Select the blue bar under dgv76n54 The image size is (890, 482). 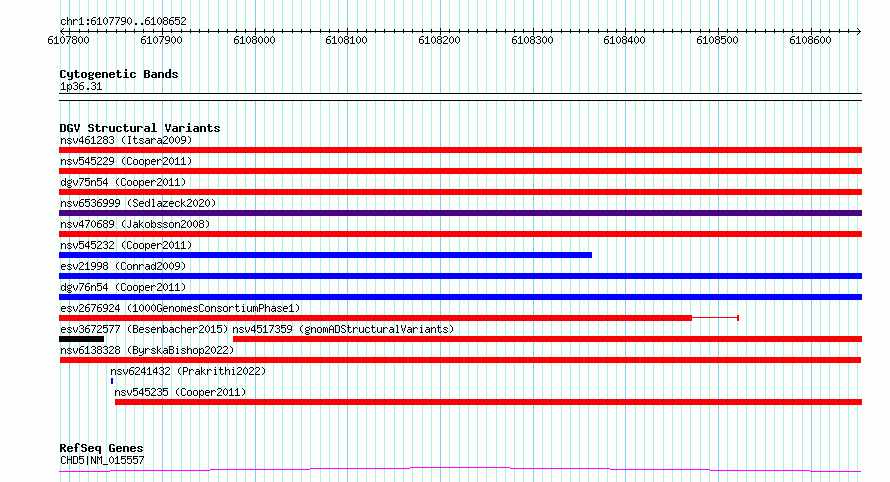point(460,297)
